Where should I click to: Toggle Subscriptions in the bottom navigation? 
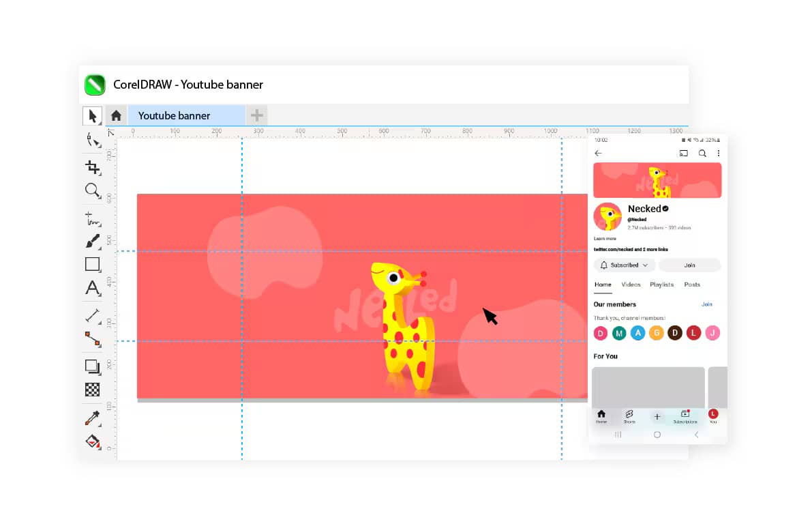click(x=685, y=416)
